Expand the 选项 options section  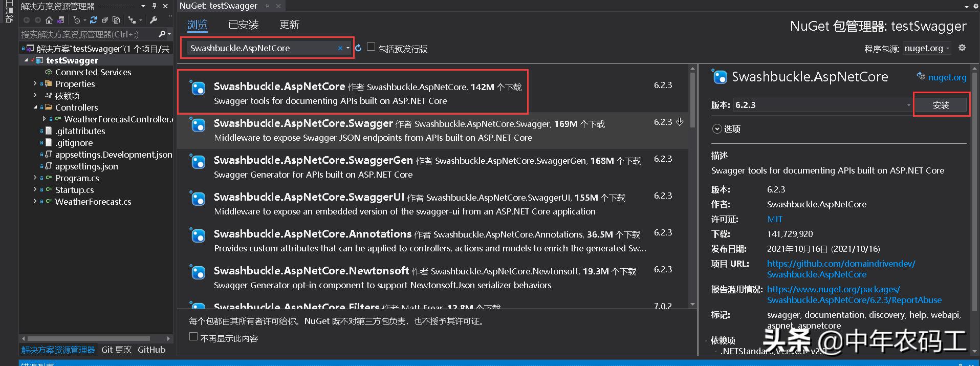coord(717,129)
